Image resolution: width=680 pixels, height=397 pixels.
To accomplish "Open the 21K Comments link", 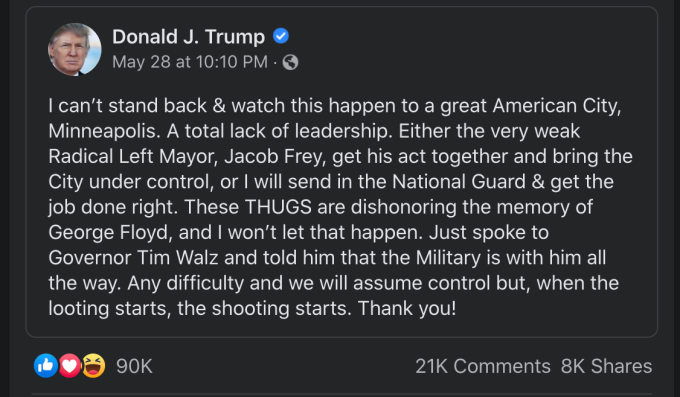I will click(x=483, y=366).
